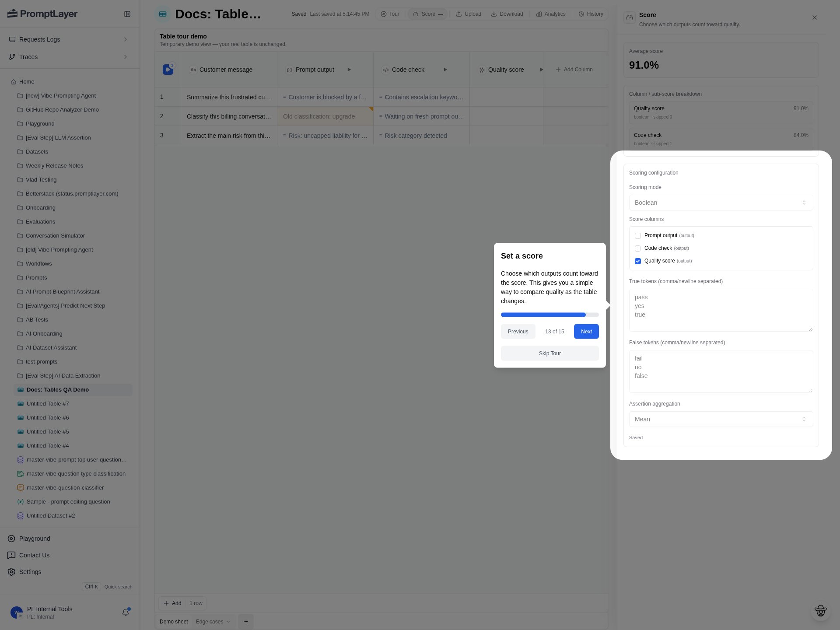This screenshot has height=630, width=840.
Task: Open the Evaluations folder
Action: click(x=40, y=222)
